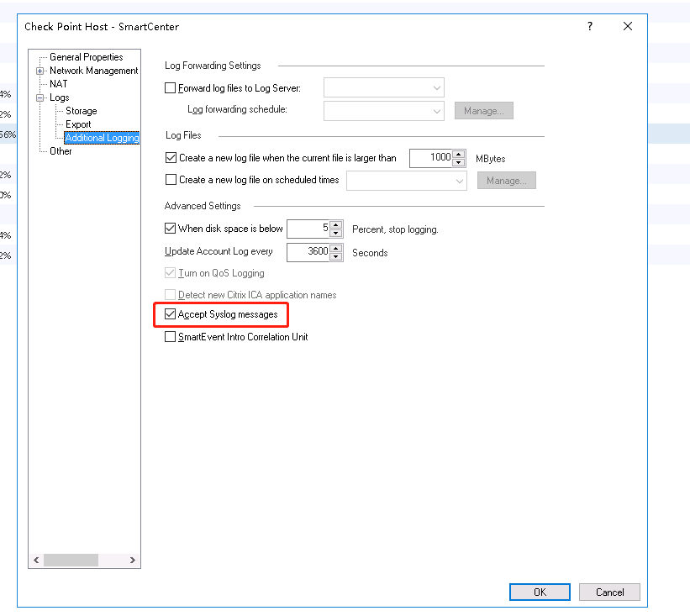Click the Update Account Log seconds field
This screenshot has width=690, height=616.
[x=308, y=252]
